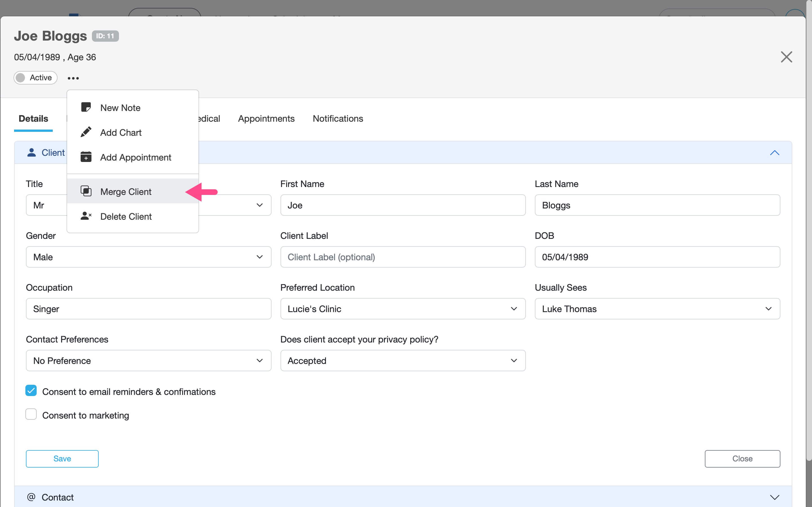Toggle the Active status switch
The height and width of the screenshot is (507, 812).
tap(35, 78)
